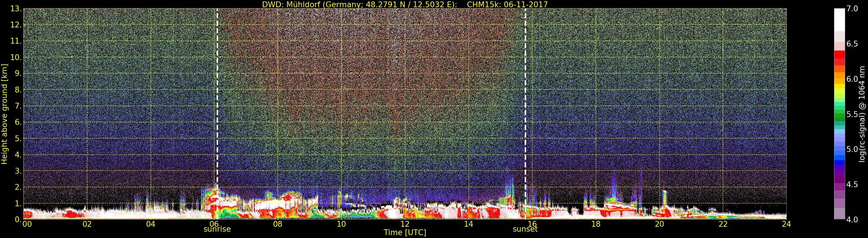This screenshot has height=238, width=868.
Task: Click time axis tick '02'
Action: [x=87, y=224]
